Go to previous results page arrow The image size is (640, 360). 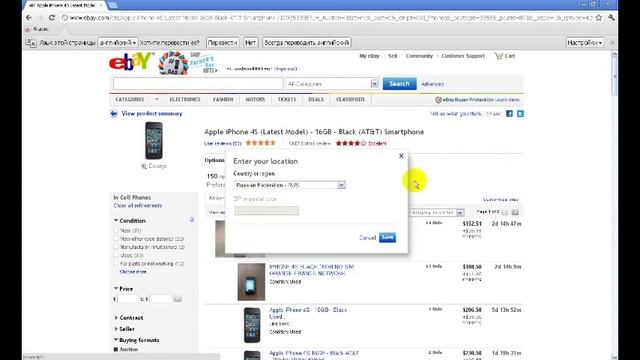tap(505, 212)
